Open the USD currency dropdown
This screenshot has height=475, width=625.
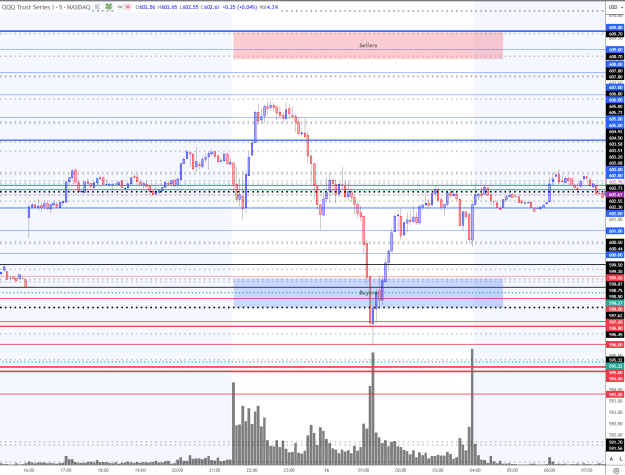click(613, 7)
